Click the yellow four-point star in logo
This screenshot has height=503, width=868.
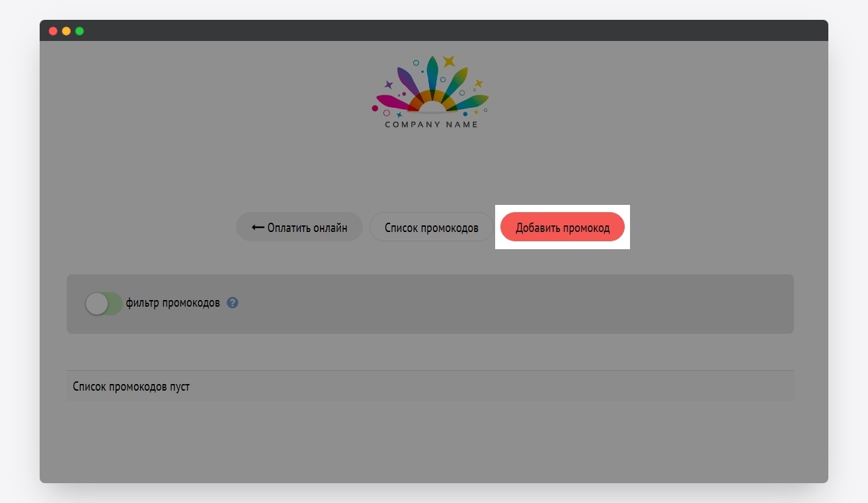click(449, 61)
